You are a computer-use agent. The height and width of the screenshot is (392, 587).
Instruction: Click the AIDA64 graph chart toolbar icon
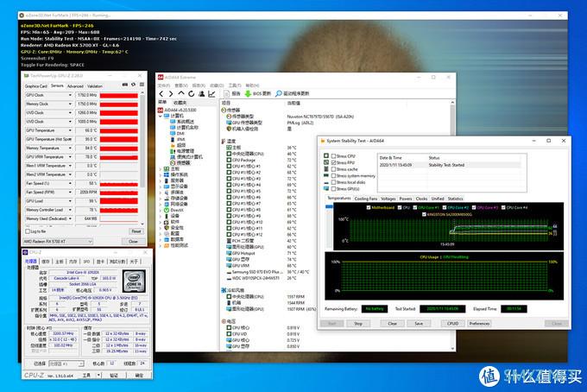[x=211, y=93]
